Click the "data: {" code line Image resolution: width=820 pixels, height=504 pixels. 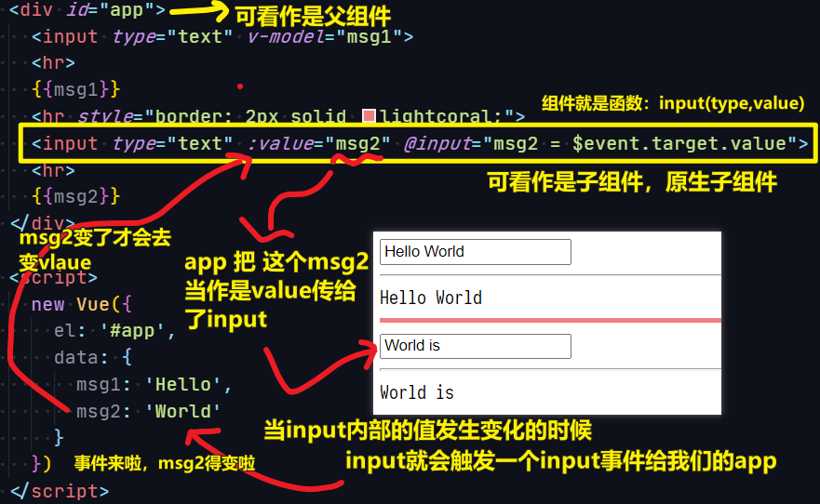(x=93, y=357)
